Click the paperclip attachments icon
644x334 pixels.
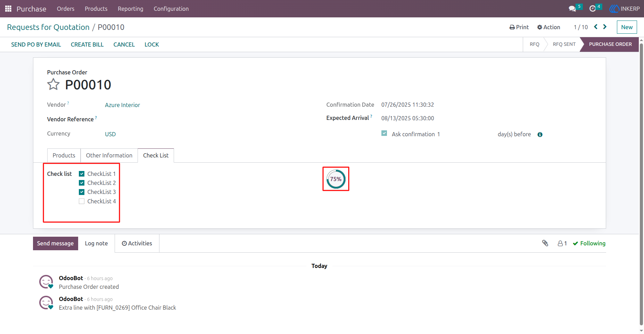(x=545, y=243)
